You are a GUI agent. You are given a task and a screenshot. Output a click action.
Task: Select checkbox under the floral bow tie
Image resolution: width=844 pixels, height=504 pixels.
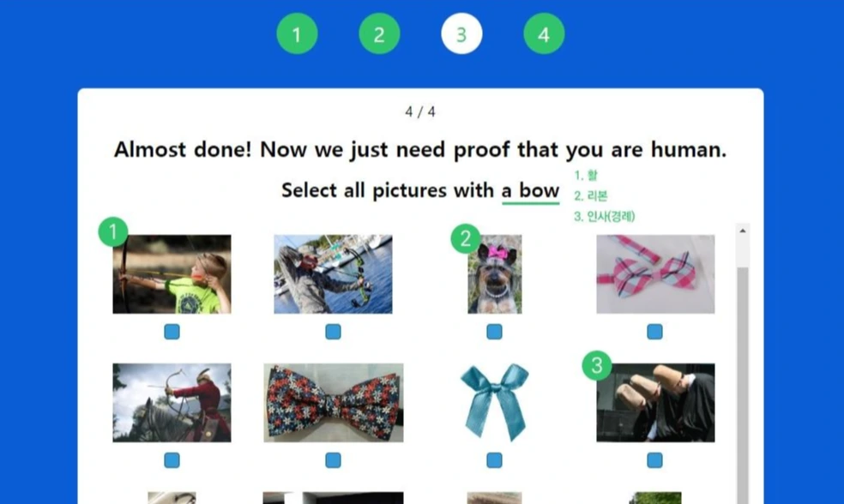333,460
